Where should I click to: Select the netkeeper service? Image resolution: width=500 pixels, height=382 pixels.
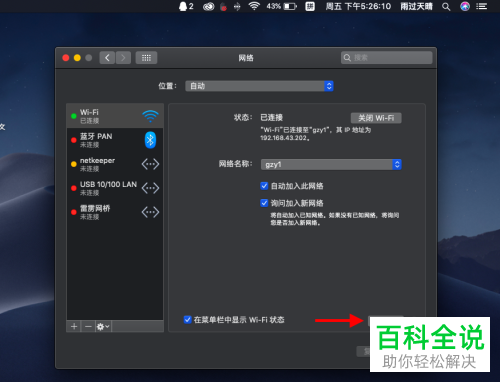(x=115, y=164)
